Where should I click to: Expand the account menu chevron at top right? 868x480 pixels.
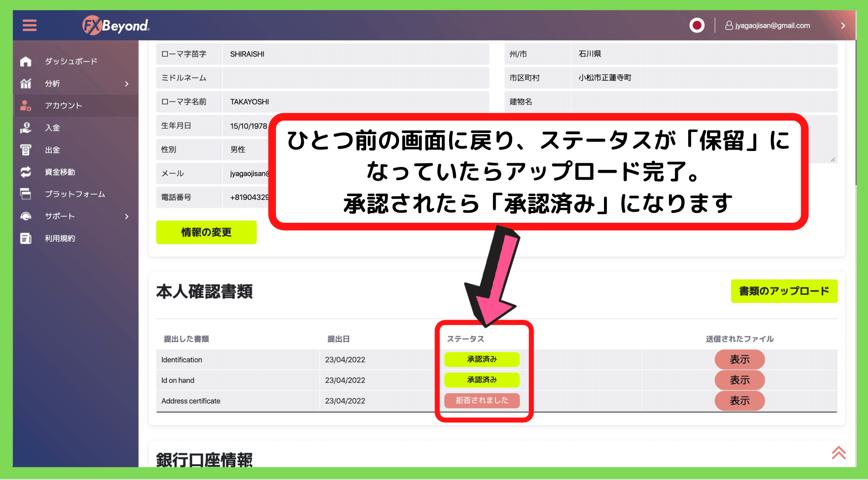click(x=843, y=25)
